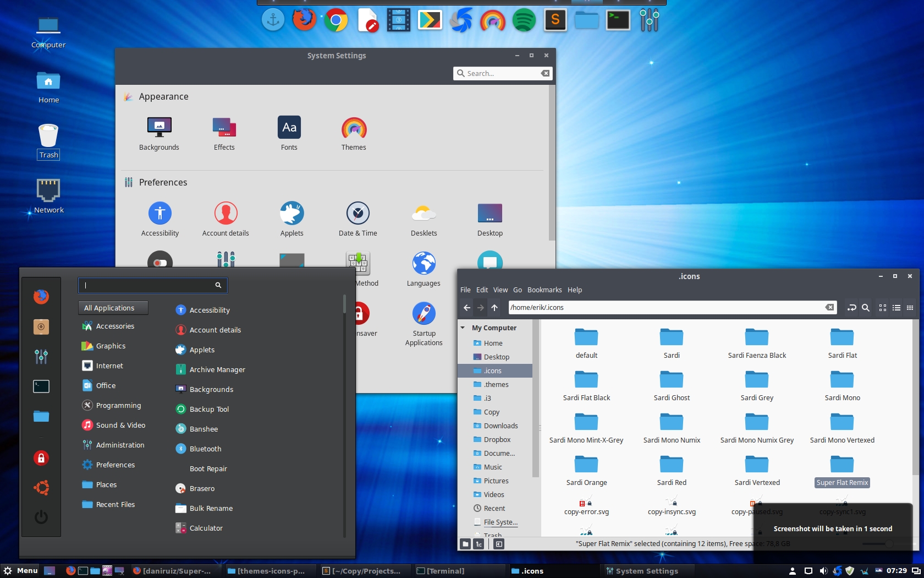Launch Spotify from the top dock
The image size is (924, 578).
coord(524,20)
